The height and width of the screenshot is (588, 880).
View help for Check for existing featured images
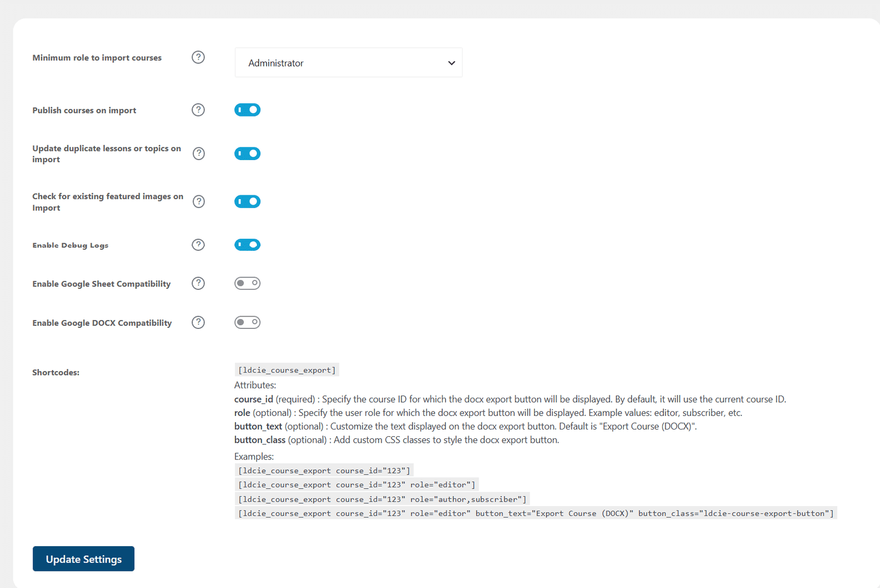(199, 201)
